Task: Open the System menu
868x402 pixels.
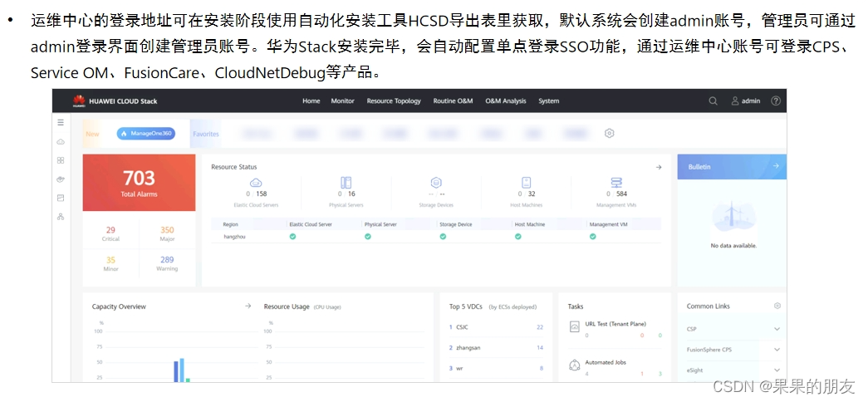Action: tap(548, 100)
